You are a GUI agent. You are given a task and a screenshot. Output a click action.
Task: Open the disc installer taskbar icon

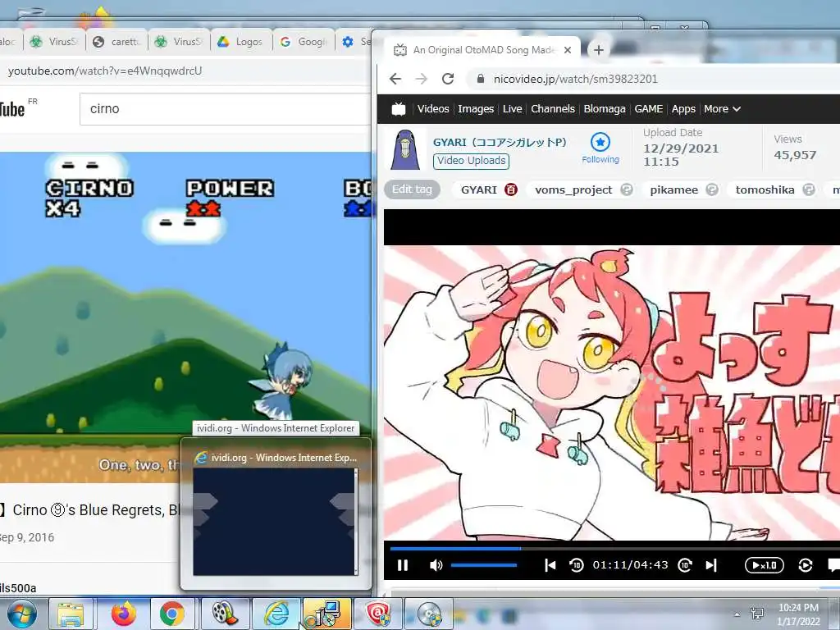click(x=429, y=614)
